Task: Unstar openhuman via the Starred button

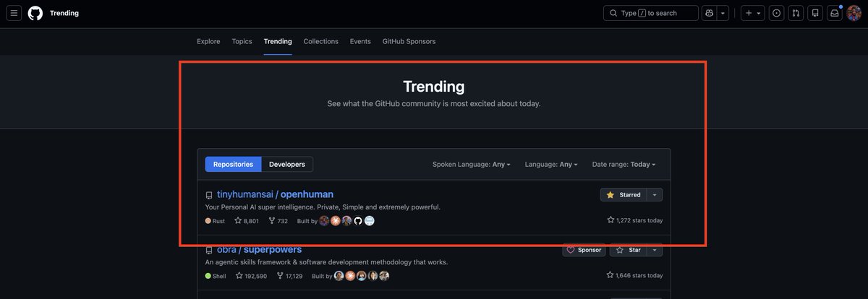Action: pos(624,195)
